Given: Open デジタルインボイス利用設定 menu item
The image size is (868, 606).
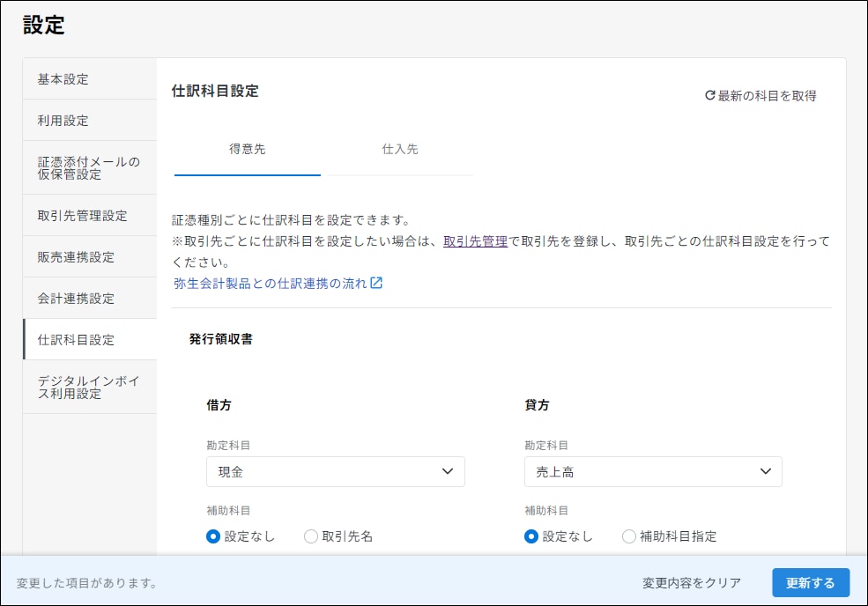Looking at the screenshot, I should tap(90, 387).
